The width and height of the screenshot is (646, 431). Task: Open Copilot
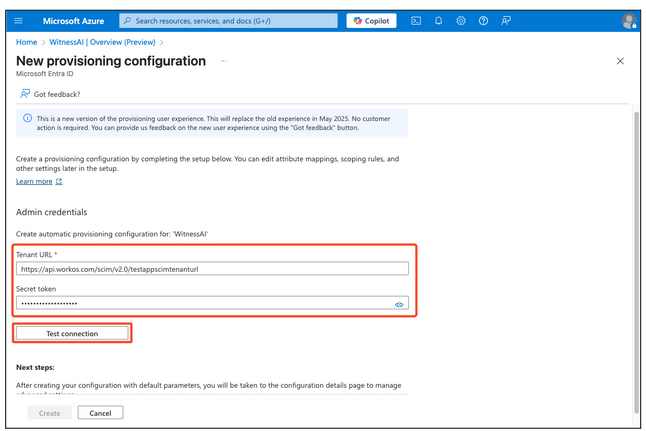[x=371, y=21]
